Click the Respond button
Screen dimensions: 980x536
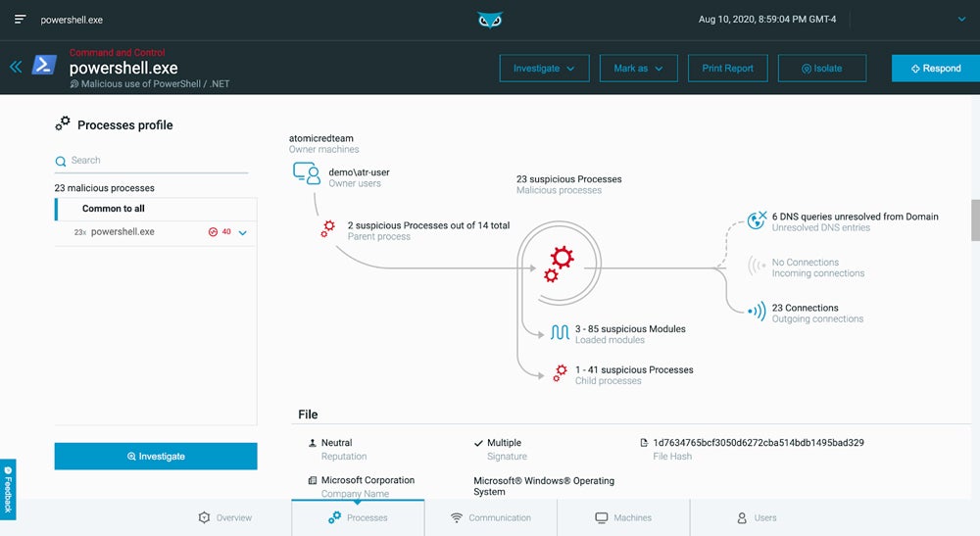coord(935,69)
